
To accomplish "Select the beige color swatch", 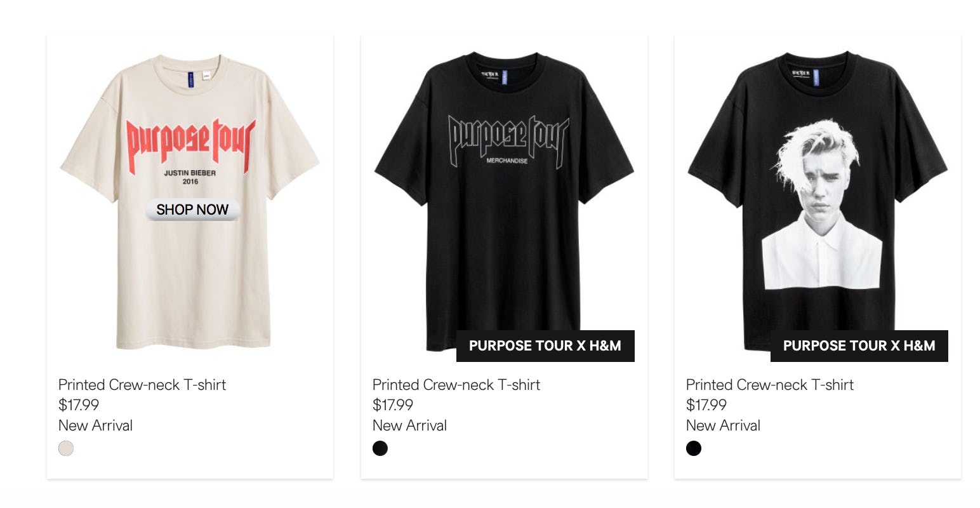I will click(x=66, y=448).
